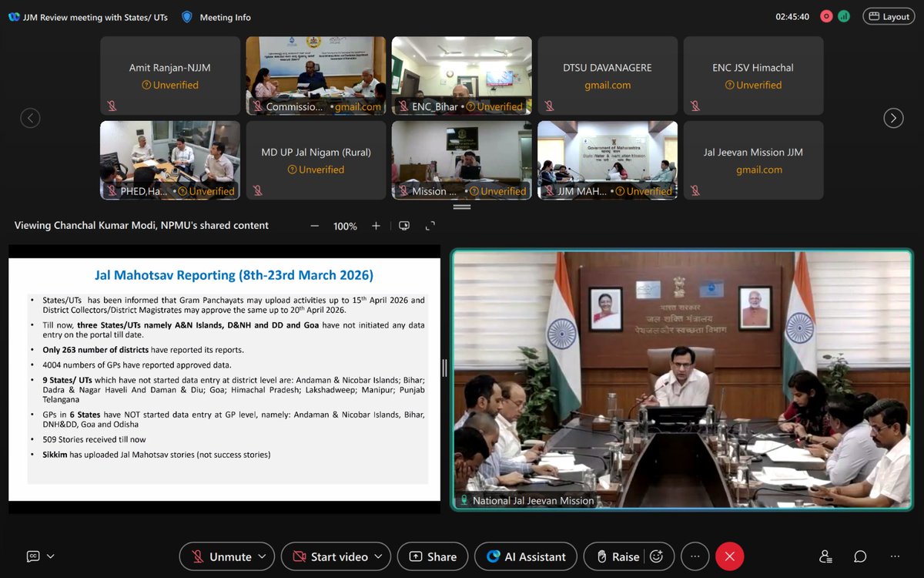
Task: Unmute the microphone
Action: pos(222,556)
